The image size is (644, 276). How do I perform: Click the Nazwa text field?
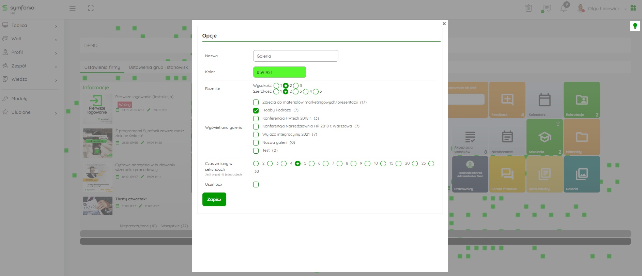click(x=295, y=56)
